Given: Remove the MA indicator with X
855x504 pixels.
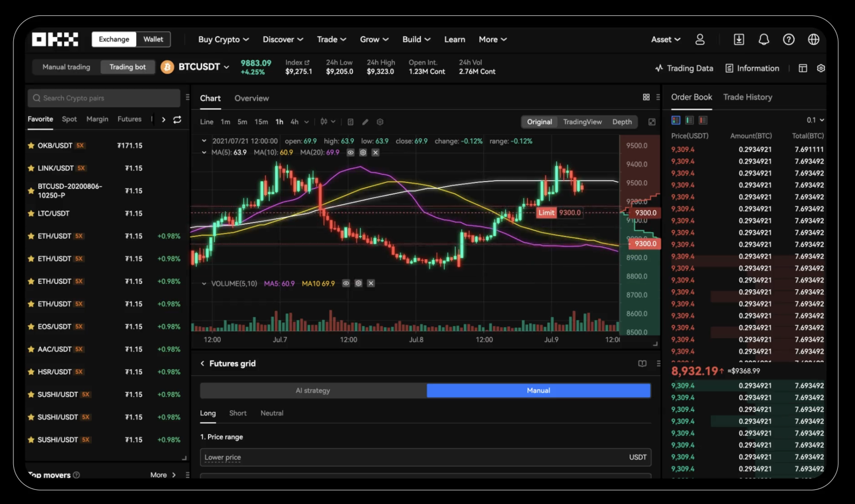Looking at the screenshot, I should point(375,152).
